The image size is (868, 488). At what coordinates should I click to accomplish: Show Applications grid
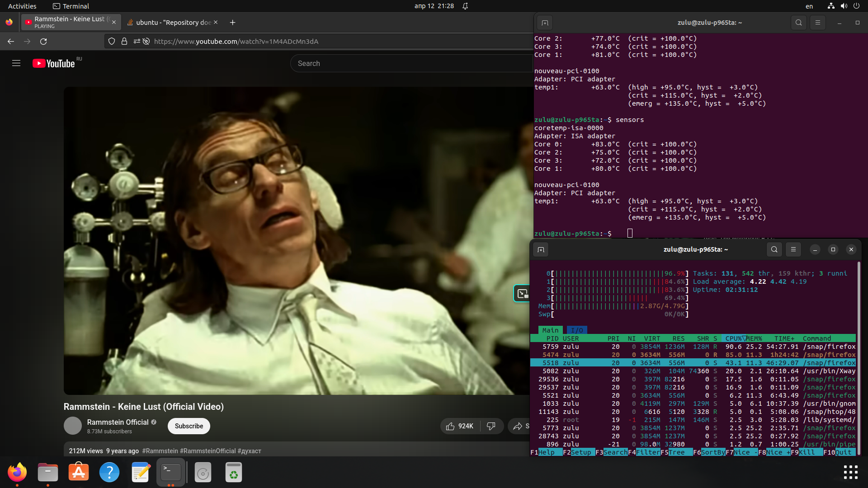point(850,472)
